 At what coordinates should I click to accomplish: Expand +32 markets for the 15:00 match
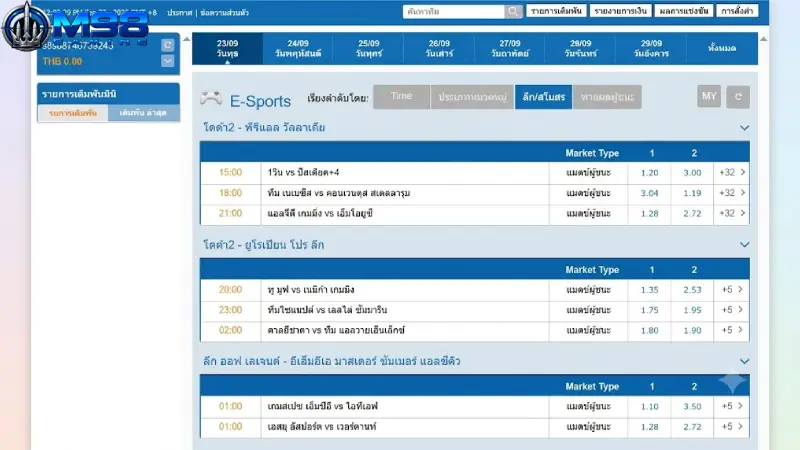pyautogui.click(x=732, y=172)
